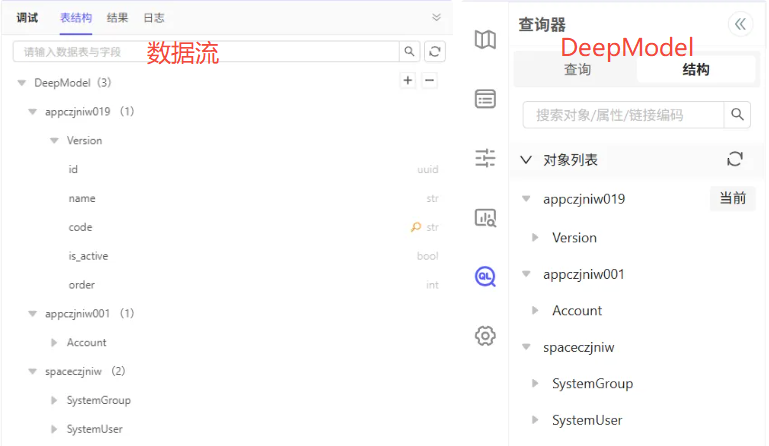Expand the Account node in left tree
Viewport: 769px width, 446px height.
tap(54, 342)
